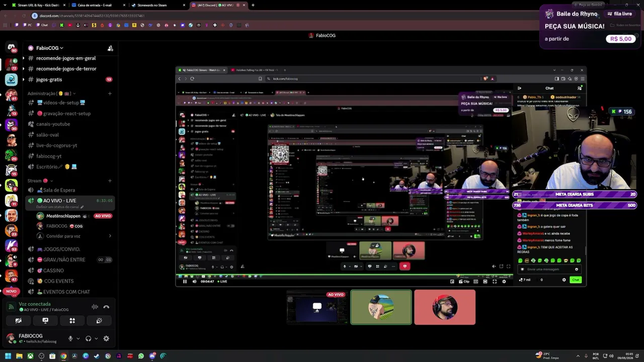Click the discord.com address bar
This screenshot has height=362, width=644.
click(92, 16)
